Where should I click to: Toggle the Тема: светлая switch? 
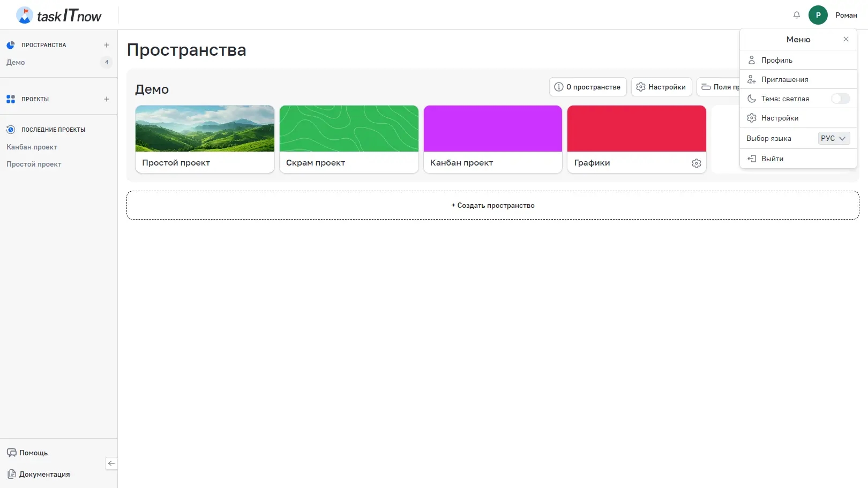point(840,99)
